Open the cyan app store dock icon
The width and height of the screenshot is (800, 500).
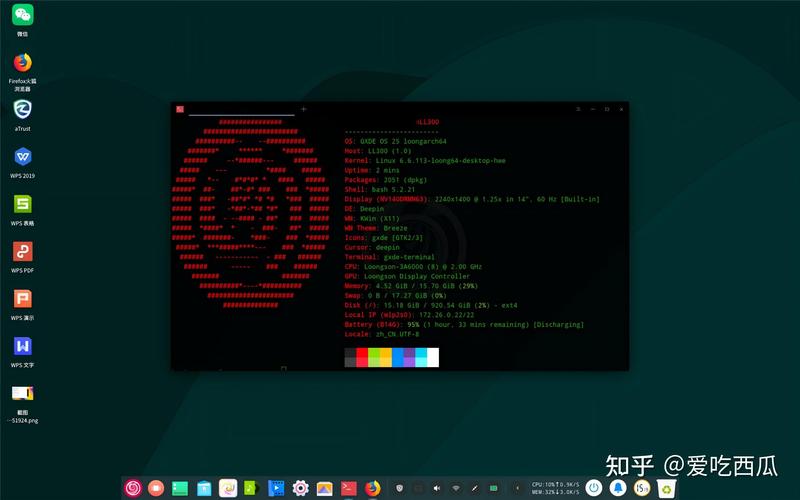click(204, 488)
